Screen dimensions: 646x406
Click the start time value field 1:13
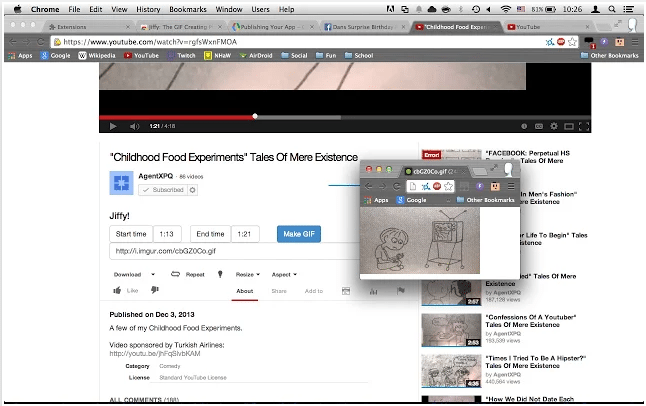167,234
